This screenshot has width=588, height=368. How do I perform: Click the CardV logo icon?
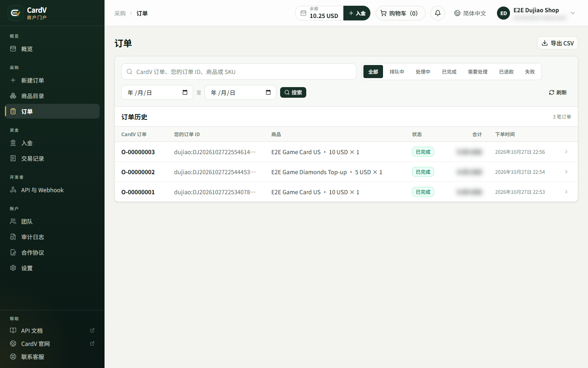point(16,13)
